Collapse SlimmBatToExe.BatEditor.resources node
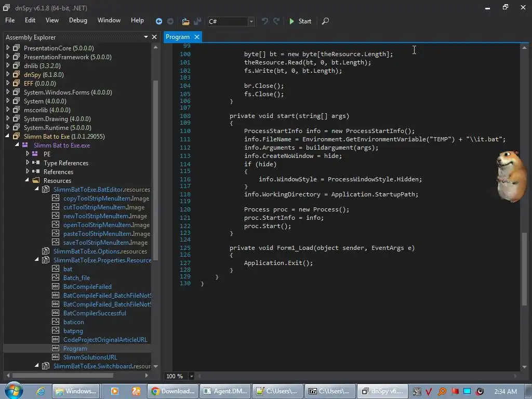The height and width of the screenshot is (399, 532). [37, 189]
